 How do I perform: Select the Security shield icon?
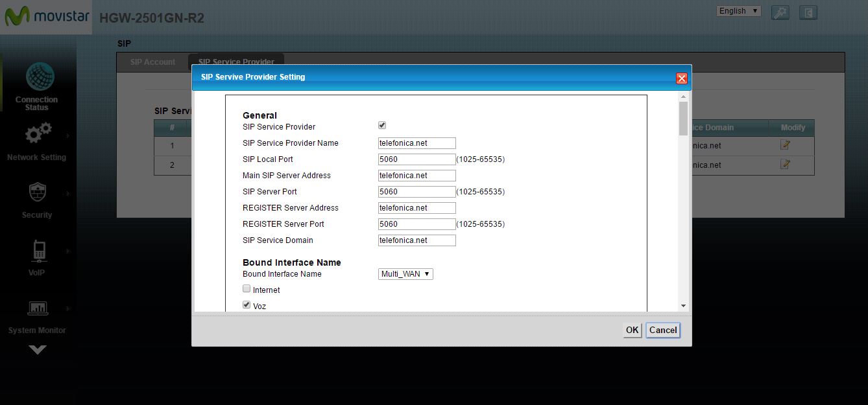coord(37,192)
